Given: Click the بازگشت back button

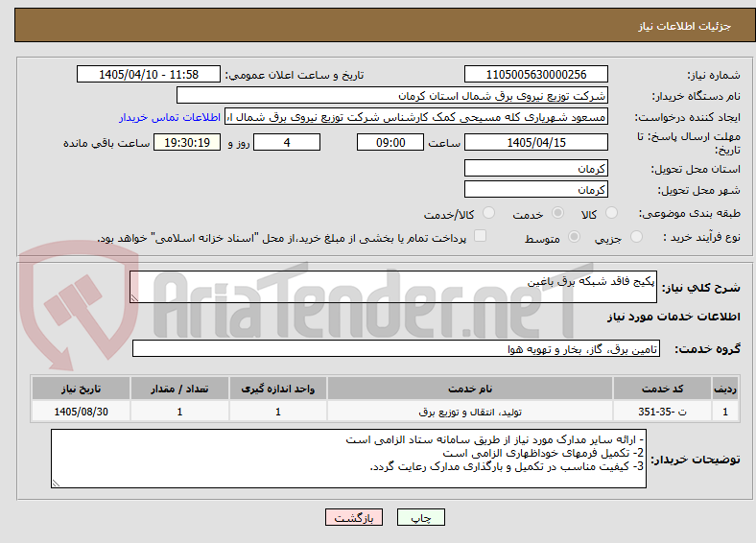Looking at the screenshot, I should (354, 517).
